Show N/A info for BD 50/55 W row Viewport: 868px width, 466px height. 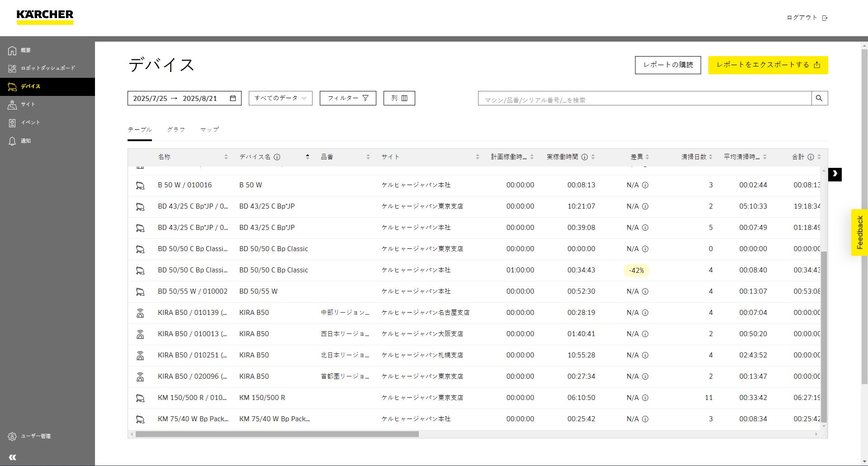click(645, 291)
